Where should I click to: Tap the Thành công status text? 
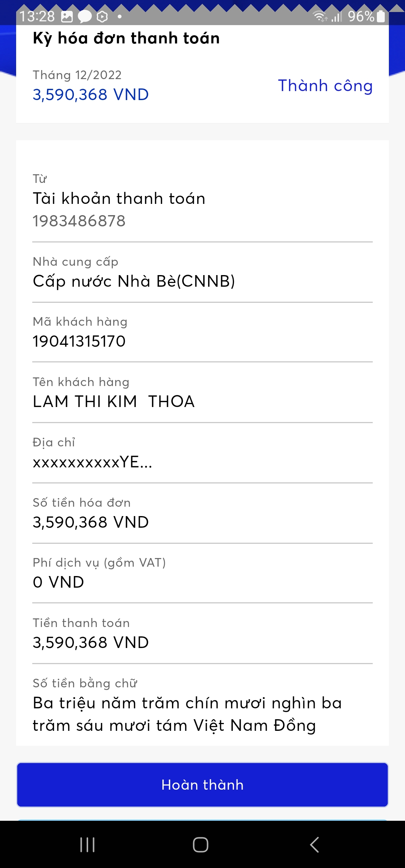[x=325, y=86]
